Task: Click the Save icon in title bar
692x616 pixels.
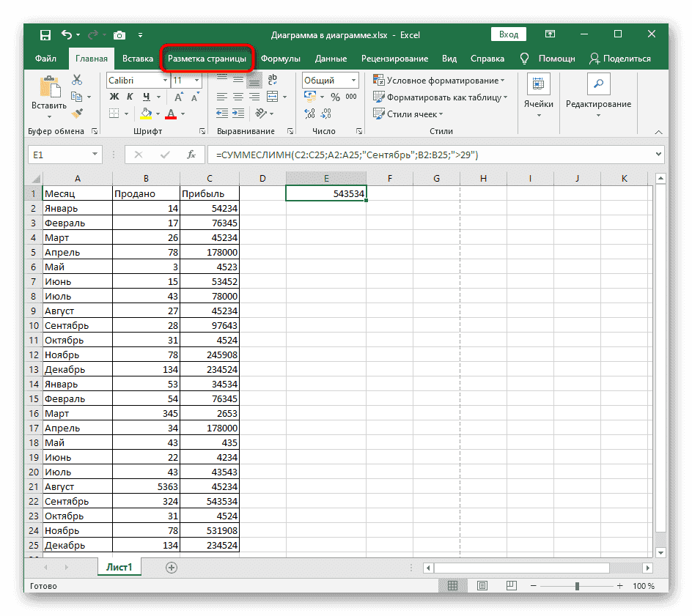Action: coord(45,34)
